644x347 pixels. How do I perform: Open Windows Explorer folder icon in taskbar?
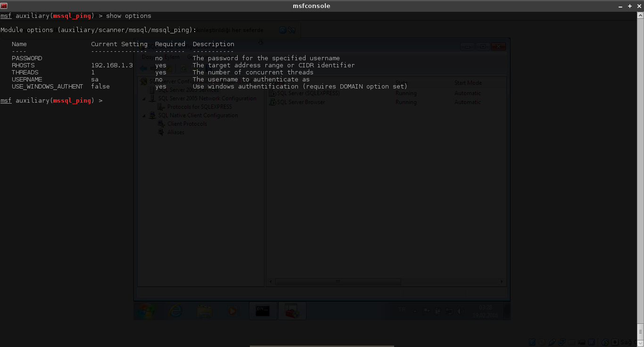[x=204, y=311]
